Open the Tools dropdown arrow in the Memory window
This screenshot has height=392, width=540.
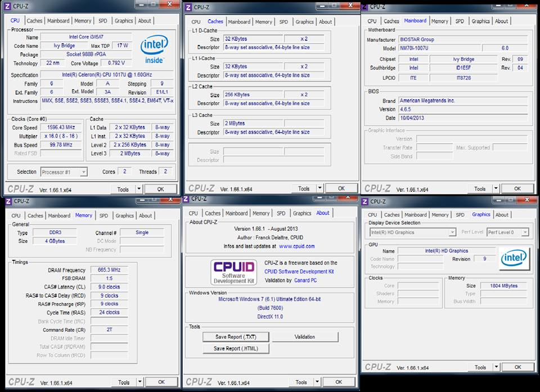tap(140, 382)
